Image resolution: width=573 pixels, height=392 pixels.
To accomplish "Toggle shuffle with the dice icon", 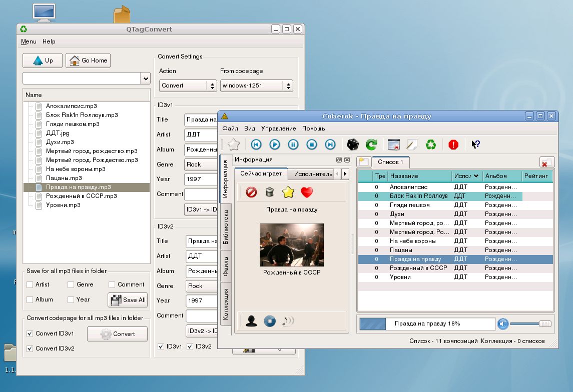I will [353, 144].
